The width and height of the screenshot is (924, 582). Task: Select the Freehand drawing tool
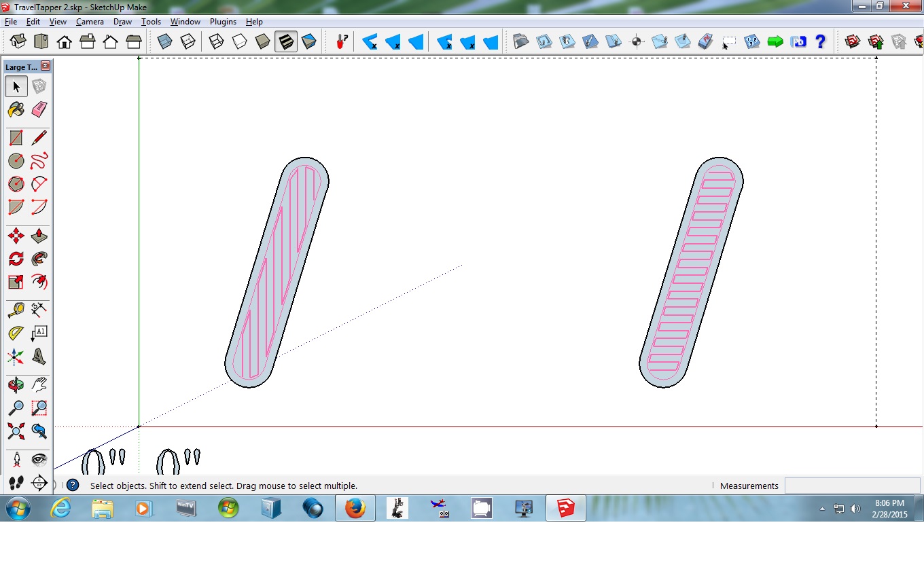[39, 161]
